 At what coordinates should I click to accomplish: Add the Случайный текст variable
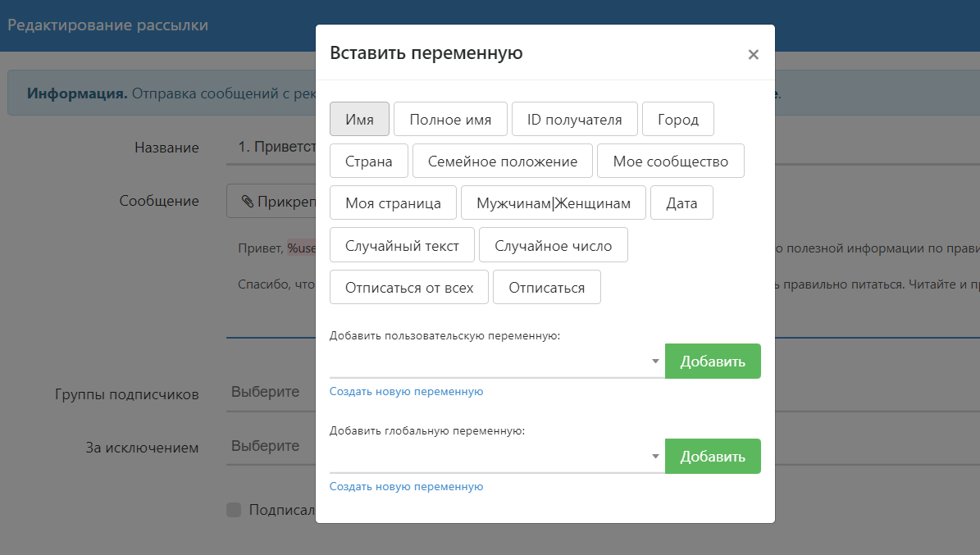click(398, 245)
